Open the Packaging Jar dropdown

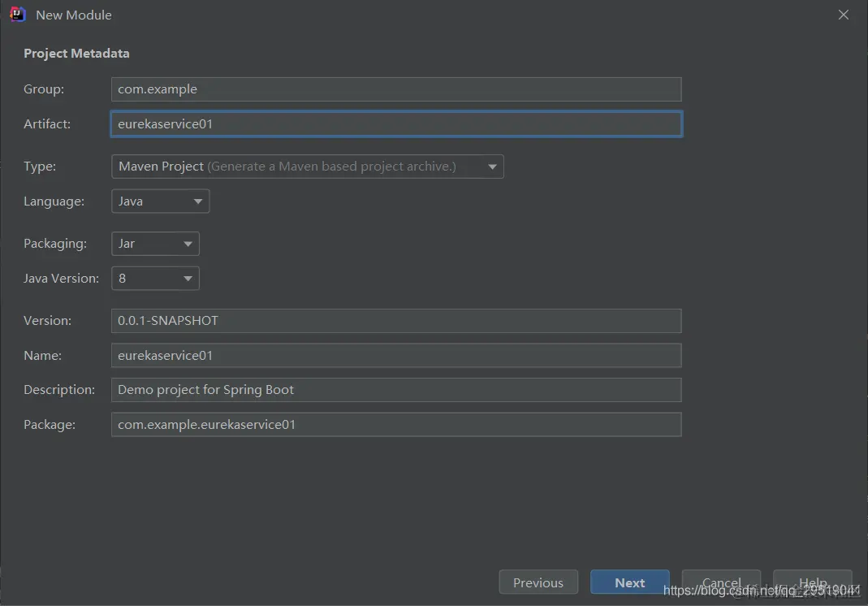coord(156,244)
